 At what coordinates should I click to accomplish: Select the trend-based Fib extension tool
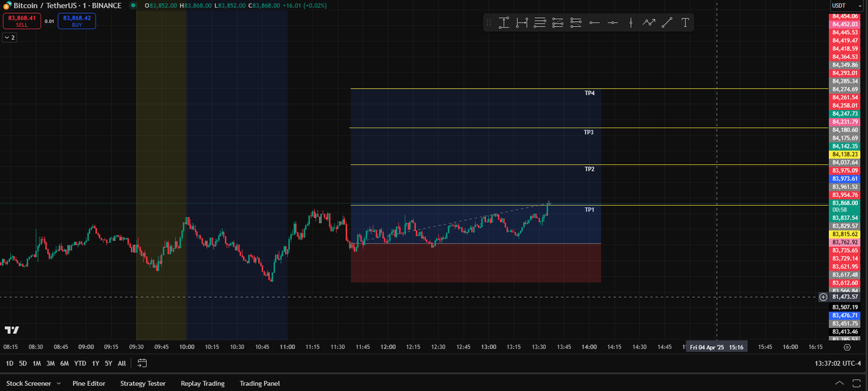click(576, 23)
